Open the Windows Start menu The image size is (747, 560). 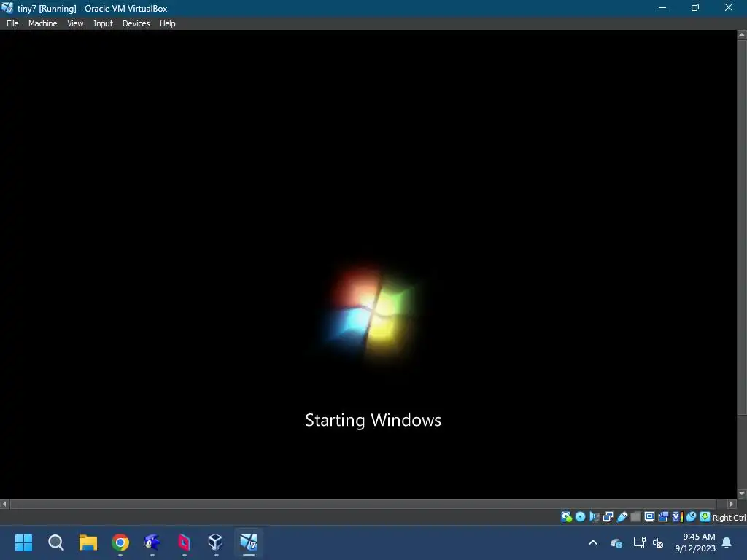[23, 542]
